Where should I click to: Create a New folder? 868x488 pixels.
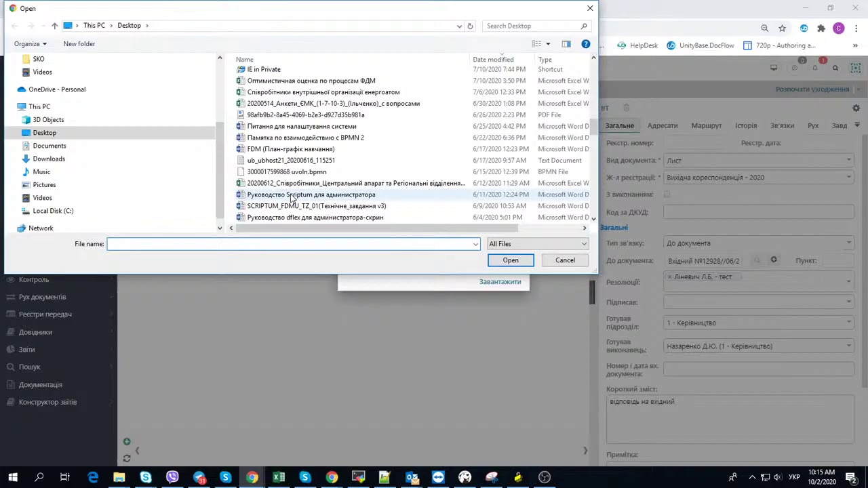tap(79, 44)
